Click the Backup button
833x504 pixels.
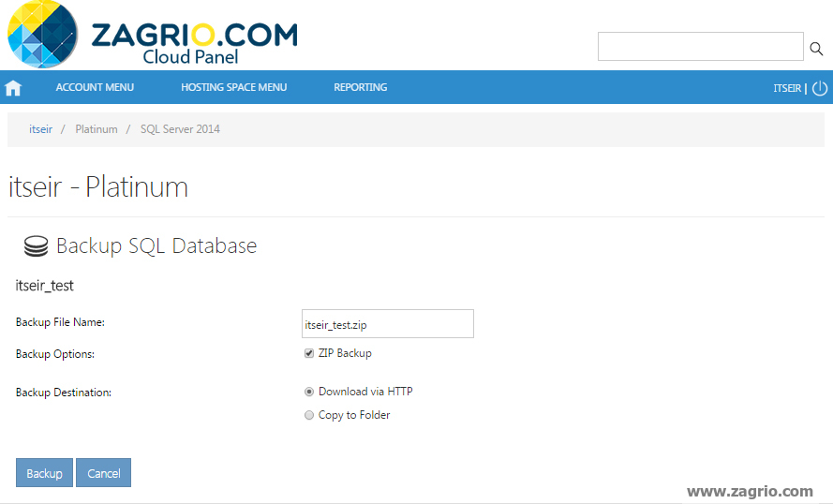(44, 473)
